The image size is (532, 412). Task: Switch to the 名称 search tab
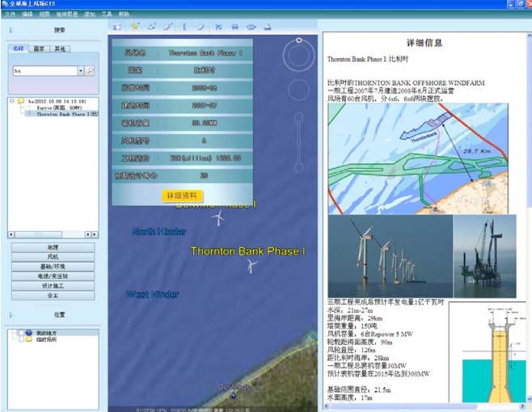19,48
